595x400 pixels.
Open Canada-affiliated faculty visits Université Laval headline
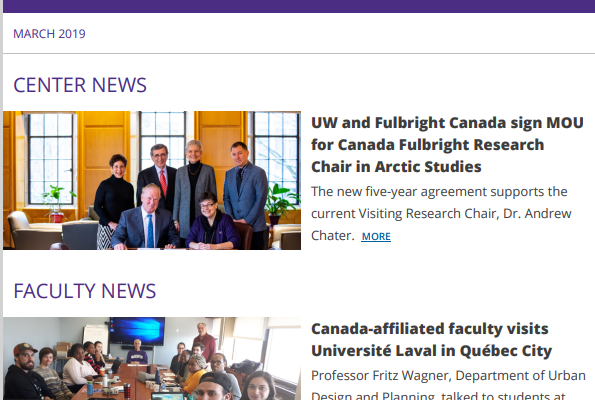click(431, 340)
